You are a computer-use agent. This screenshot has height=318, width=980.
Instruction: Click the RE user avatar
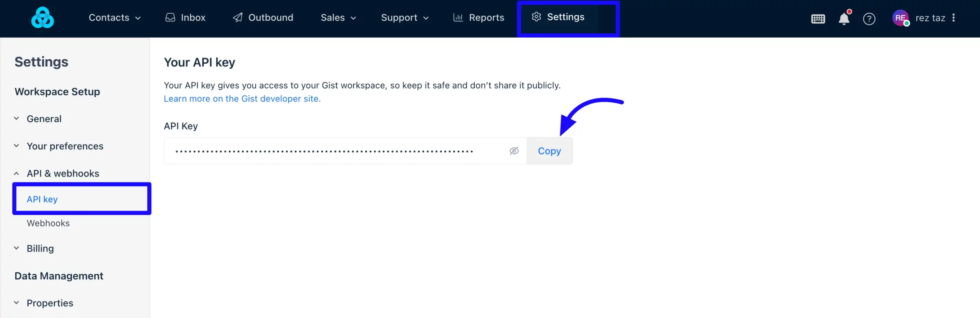900,18
